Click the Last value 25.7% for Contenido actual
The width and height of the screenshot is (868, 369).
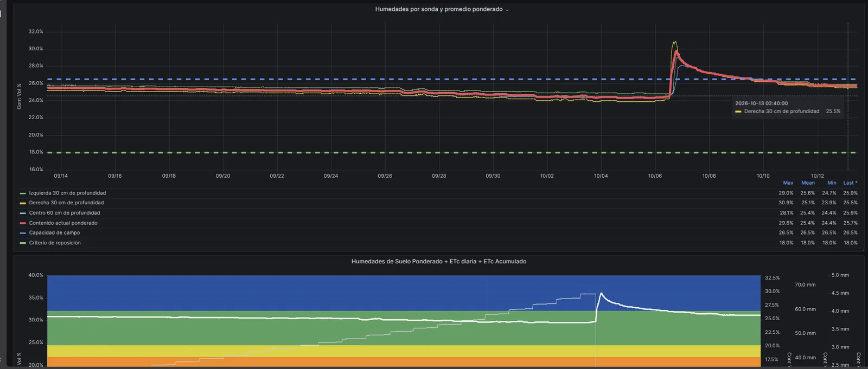851,223
